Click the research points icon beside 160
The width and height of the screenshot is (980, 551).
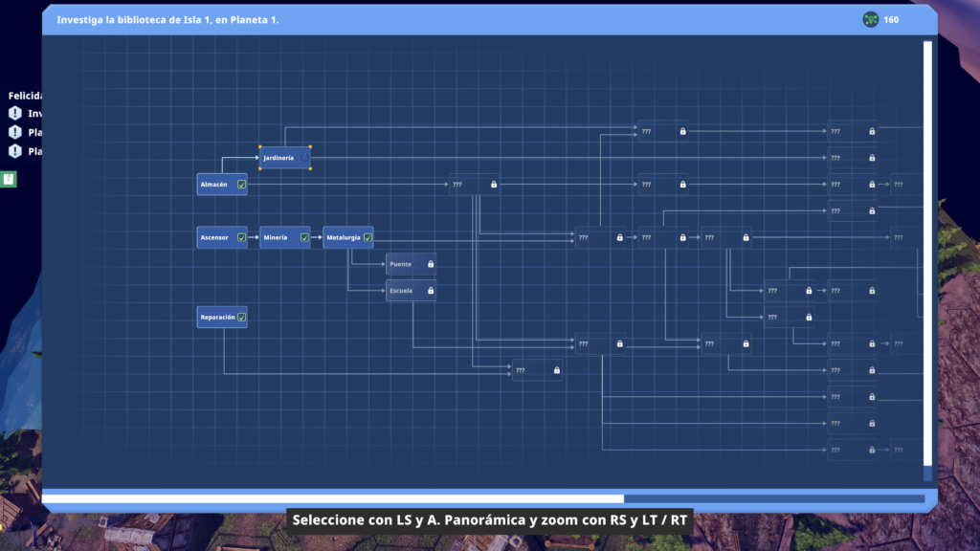coord(870,20)
